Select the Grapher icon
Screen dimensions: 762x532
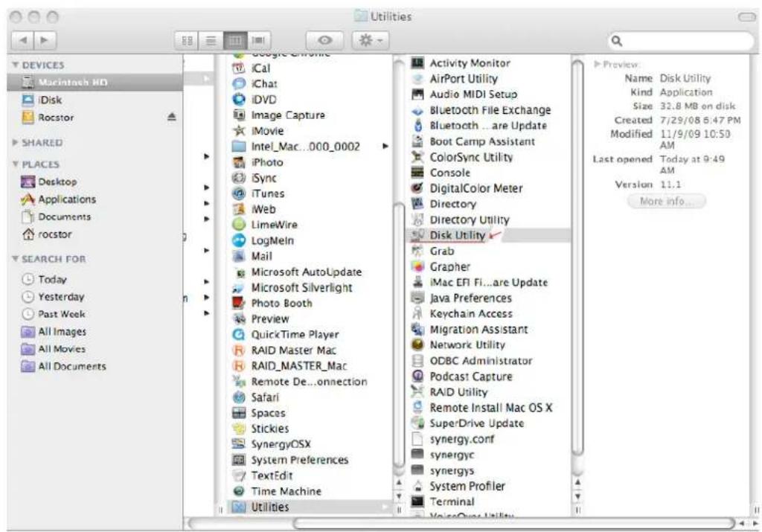click(x=417, y=266)
